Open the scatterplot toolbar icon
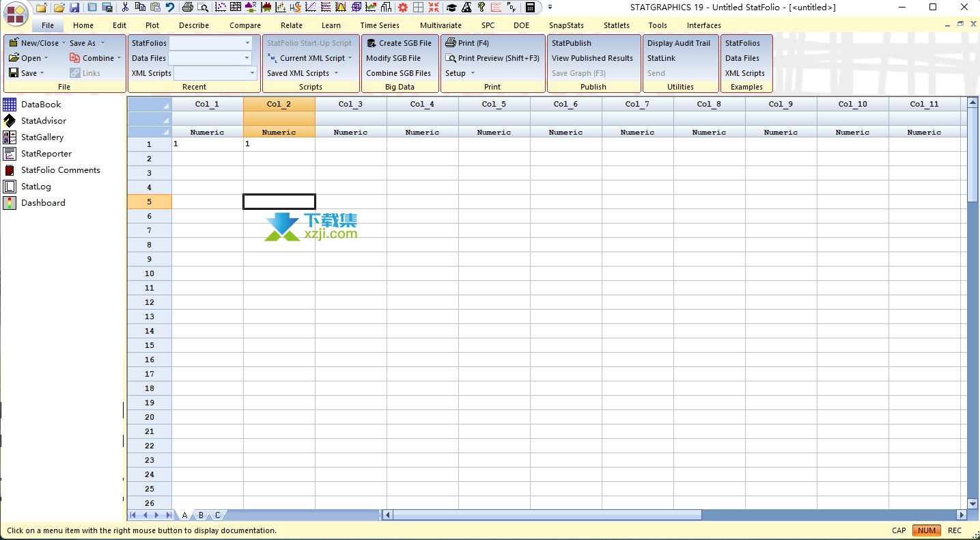The height and width of the screenshot is (540, 980). (x=221, y=8)
